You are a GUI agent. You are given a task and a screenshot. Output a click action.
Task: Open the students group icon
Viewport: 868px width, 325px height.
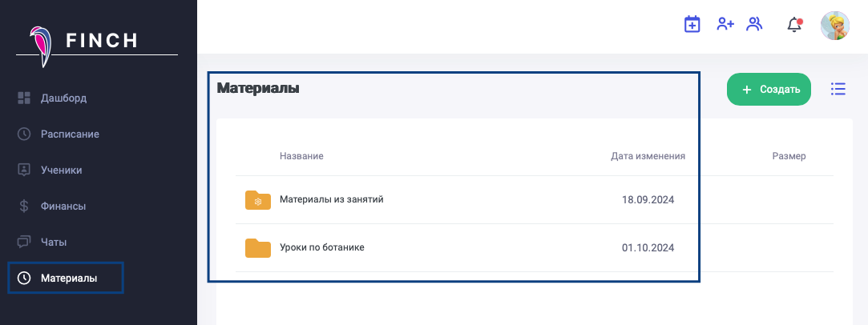click(754, 25)
